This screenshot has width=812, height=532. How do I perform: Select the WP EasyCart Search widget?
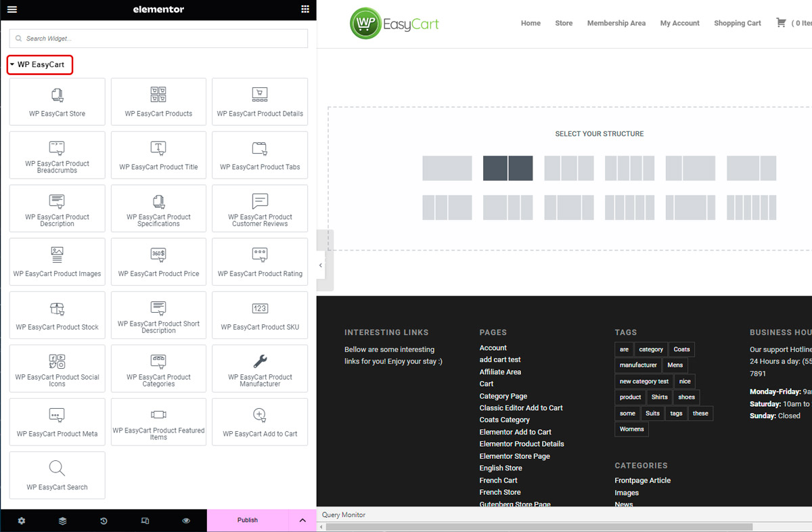pos(58,475)
